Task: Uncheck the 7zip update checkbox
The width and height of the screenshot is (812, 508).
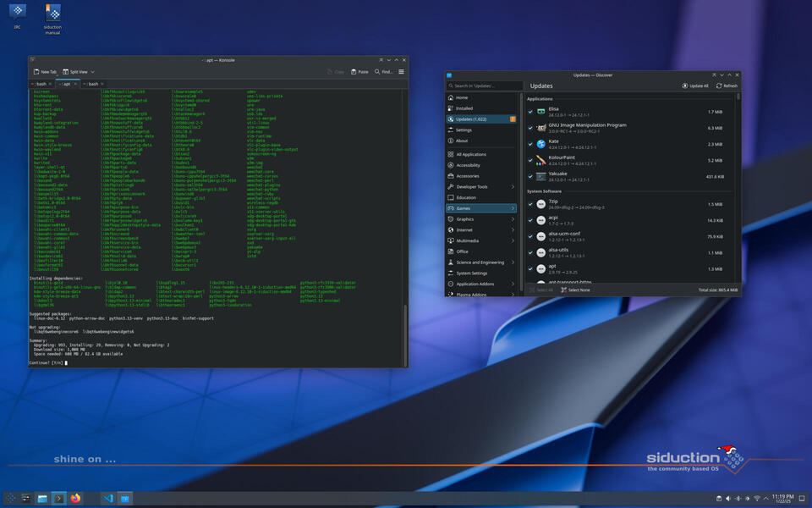Action: tap(530, 204)
